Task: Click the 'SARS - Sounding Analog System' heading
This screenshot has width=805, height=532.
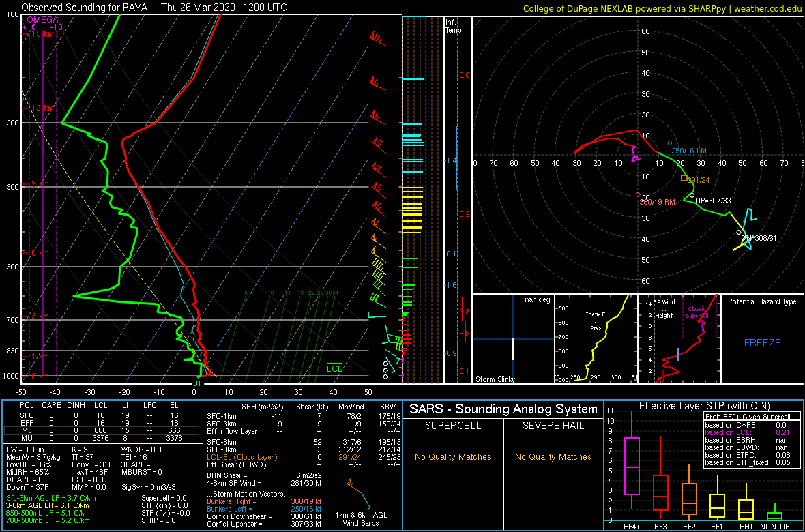Action: point(503,409)
